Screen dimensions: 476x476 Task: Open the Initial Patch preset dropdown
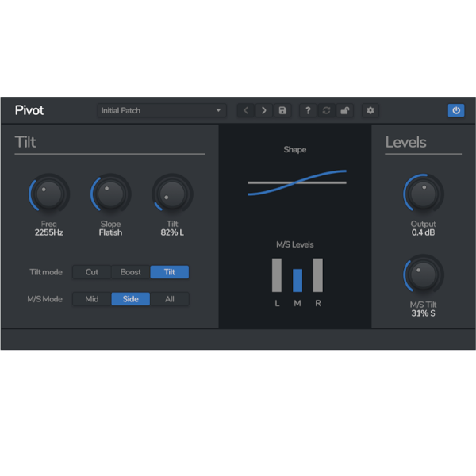[162, 110]
